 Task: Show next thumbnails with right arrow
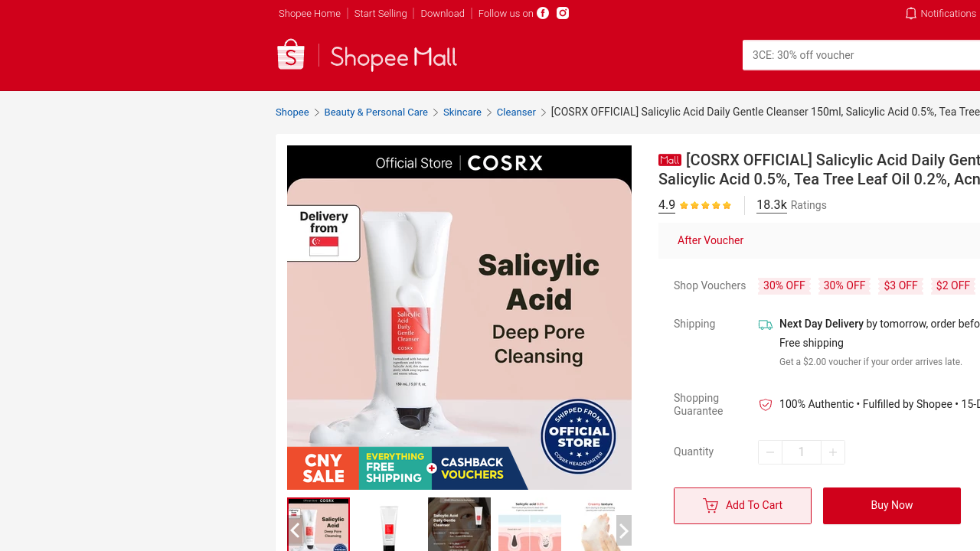pyautogui.click(x=624, y=530)
